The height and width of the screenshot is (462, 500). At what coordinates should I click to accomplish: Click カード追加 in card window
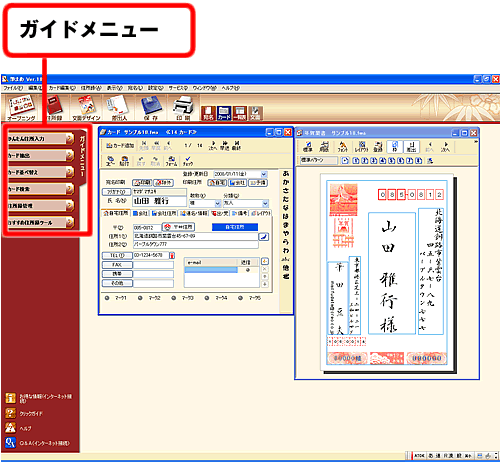click(120, 146)
